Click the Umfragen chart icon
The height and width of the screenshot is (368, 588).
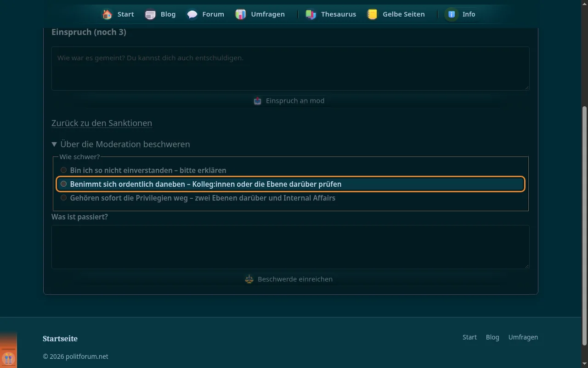click(x=241, y=14)
